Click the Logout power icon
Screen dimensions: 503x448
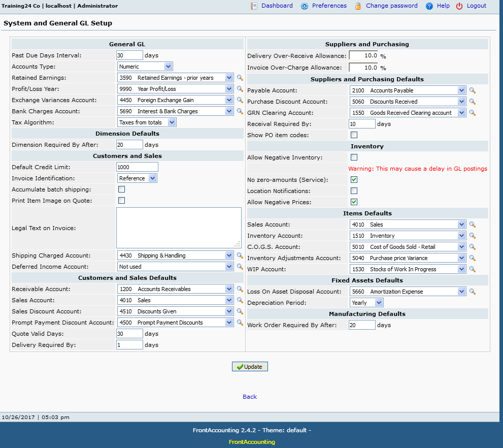tap(459, 6)
